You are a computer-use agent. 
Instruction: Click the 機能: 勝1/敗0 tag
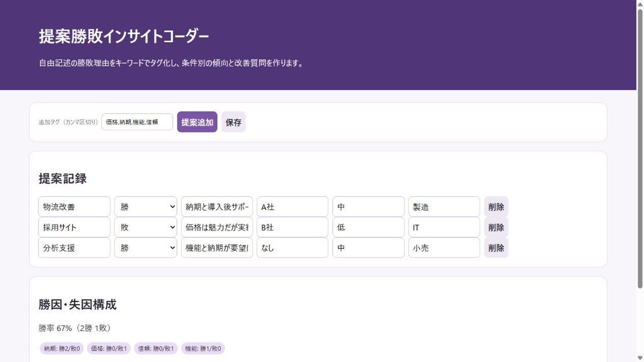pyautogui.click(x=203, y=348)
